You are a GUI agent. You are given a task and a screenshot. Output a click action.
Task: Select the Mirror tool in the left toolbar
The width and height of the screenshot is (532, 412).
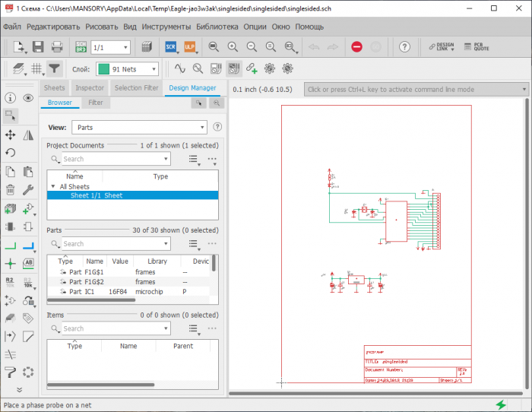point(28,135)
